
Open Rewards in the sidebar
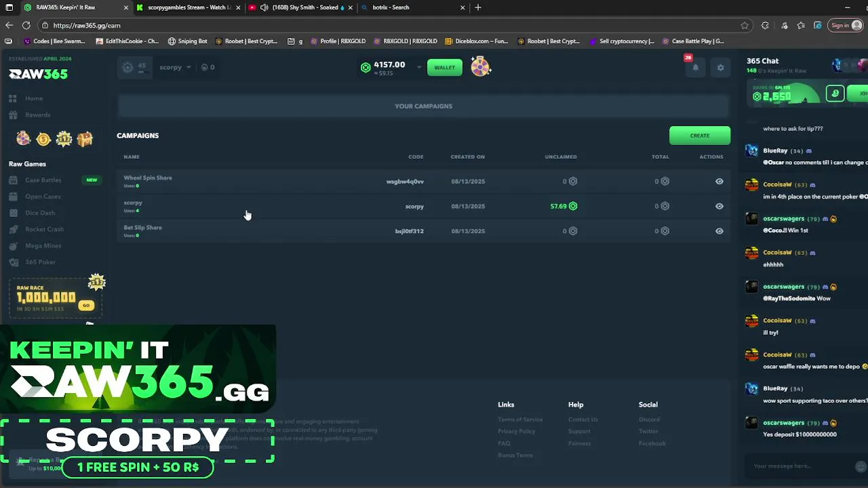37,115
